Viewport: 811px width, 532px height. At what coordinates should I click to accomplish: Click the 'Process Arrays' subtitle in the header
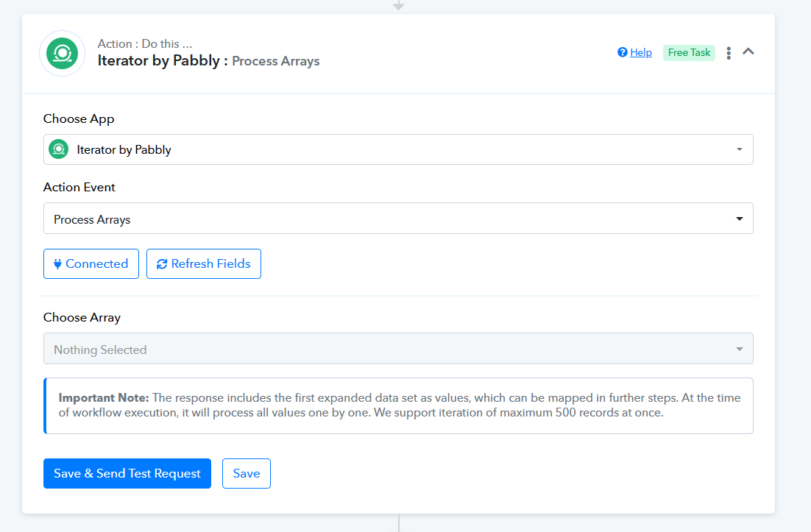[276, 61]
